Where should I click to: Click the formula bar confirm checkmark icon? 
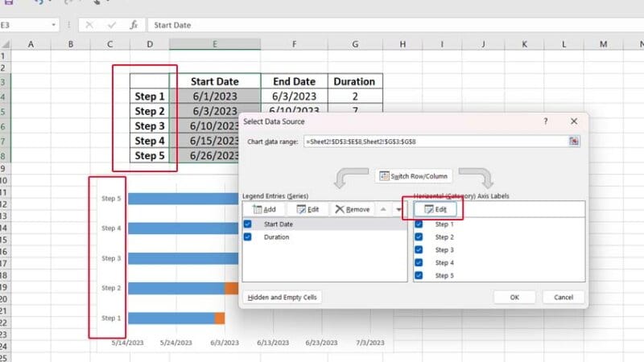[x=111, y=25]
